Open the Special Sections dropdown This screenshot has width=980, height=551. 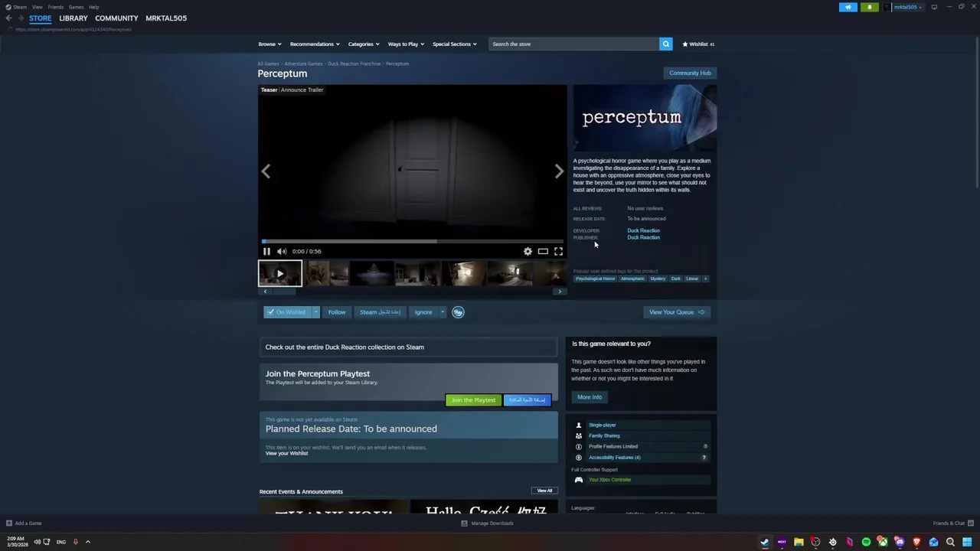click(x=454, y=44)
